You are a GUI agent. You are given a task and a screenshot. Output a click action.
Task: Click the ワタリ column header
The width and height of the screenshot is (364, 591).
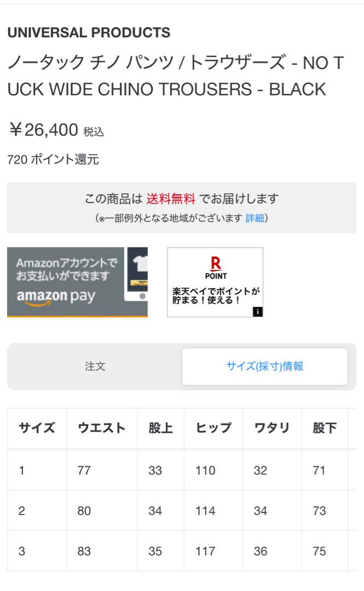coord(272,428)
